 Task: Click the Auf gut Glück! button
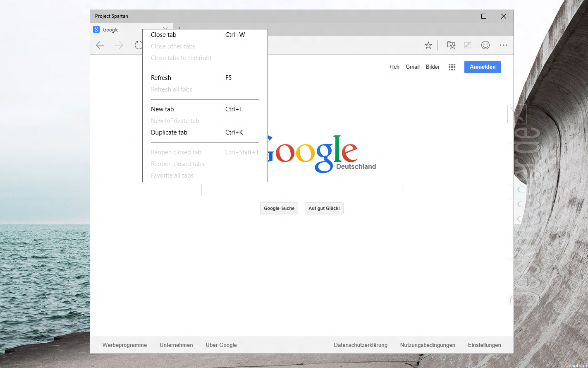324,208
